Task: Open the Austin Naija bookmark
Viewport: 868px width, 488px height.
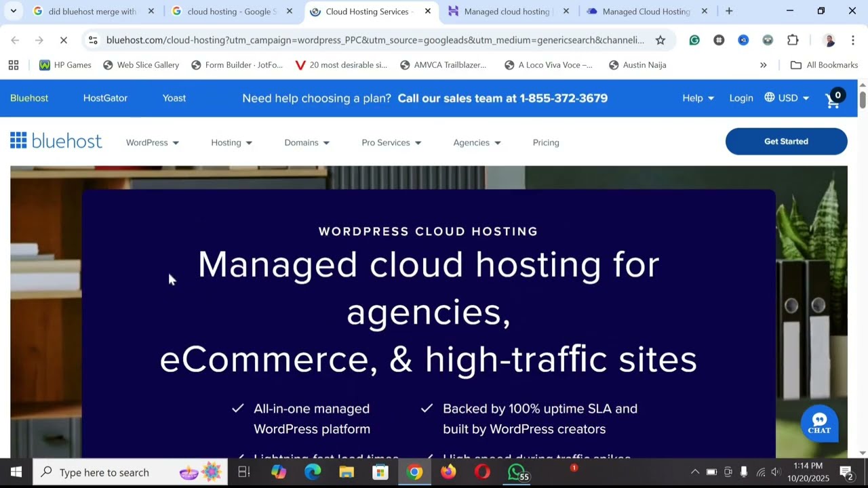Action: pyautogui.click(x=637, y=65)
